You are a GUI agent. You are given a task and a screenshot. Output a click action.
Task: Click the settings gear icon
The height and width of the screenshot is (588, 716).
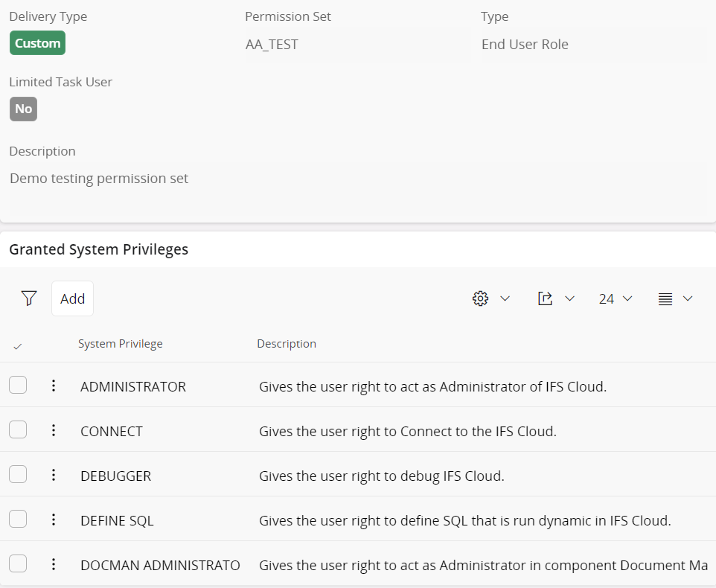481,298
